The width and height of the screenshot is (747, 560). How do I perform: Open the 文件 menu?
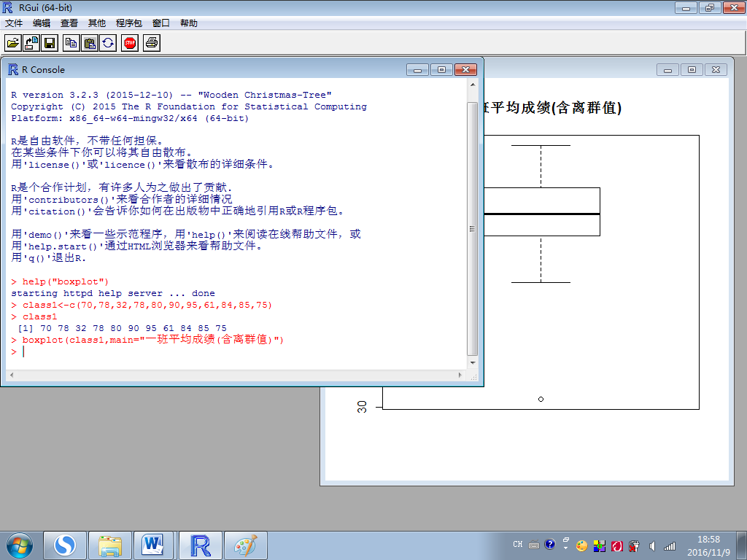14,23
